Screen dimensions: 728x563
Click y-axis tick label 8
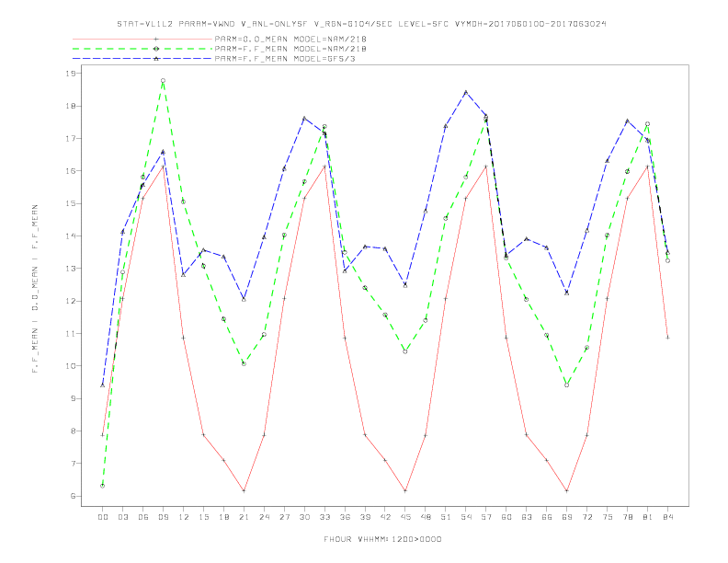coord(74,431)
